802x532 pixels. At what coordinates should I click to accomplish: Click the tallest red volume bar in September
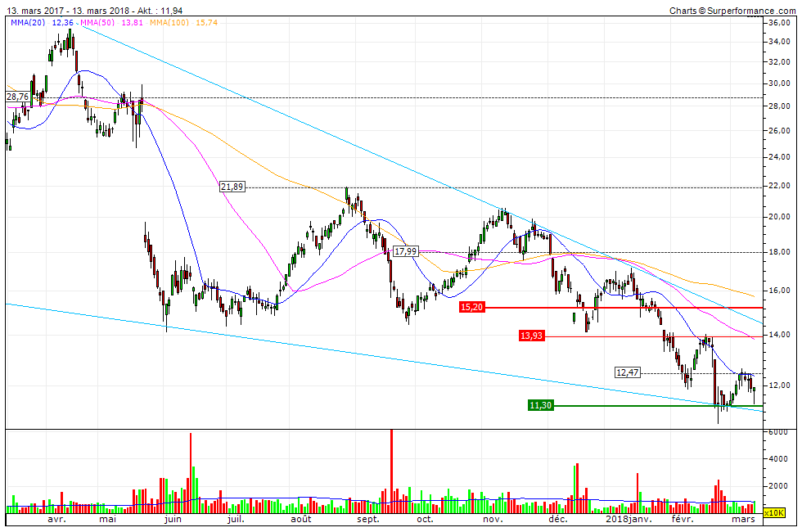[391, 471]
